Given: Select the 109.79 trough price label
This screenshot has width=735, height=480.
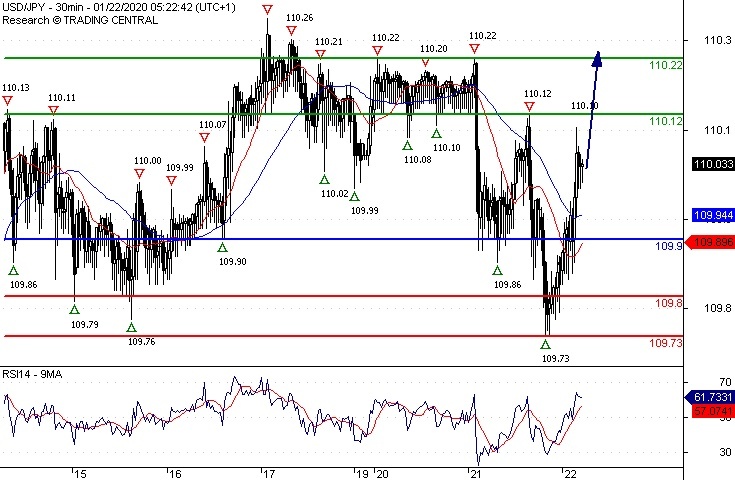Looking at the screenshot, I should click(x=85, y=324).
